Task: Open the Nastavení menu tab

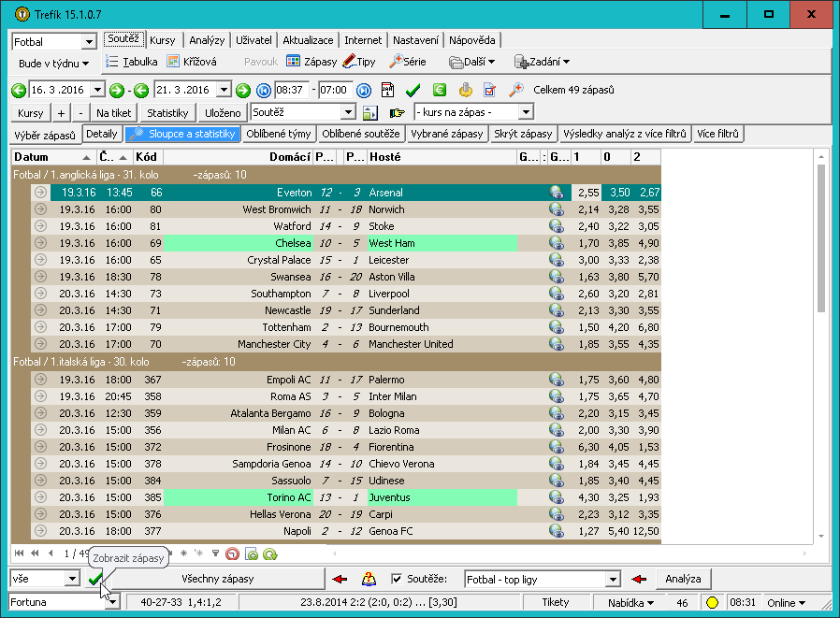Action: tap(415, 40)
